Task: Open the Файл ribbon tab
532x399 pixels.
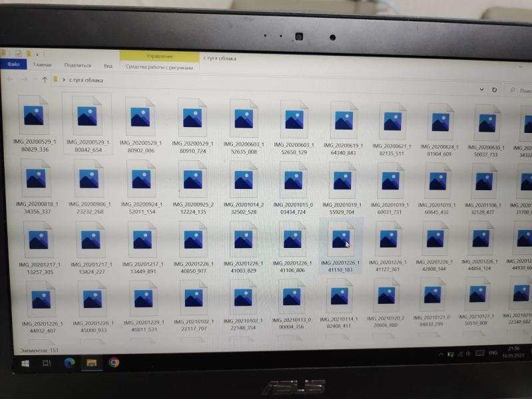Action: (x=13, y=64)
